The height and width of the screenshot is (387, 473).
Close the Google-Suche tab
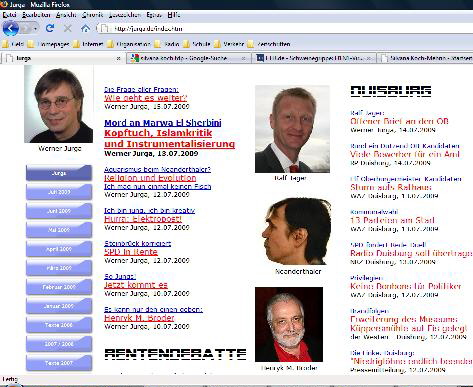[244, 58]
